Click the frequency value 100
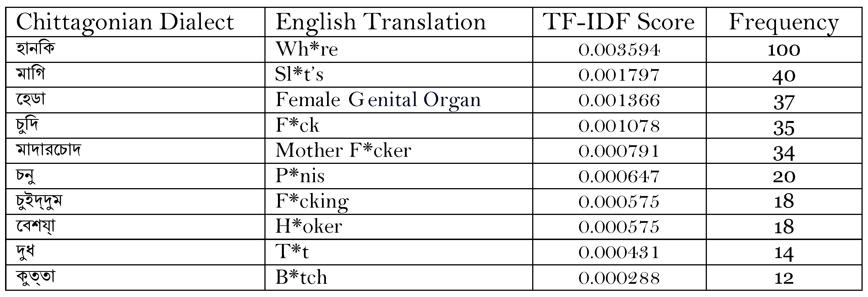The image size is (868, 297). [784, 50]
